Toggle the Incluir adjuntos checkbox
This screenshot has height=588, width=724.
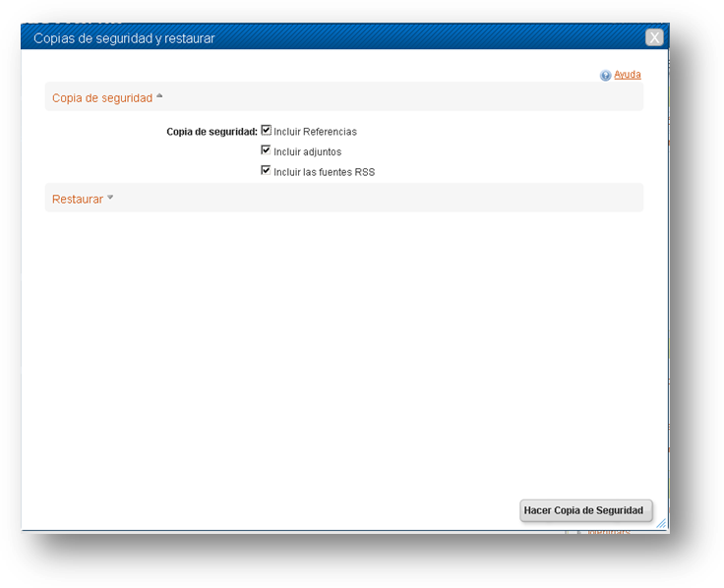[x=266, y=150]
